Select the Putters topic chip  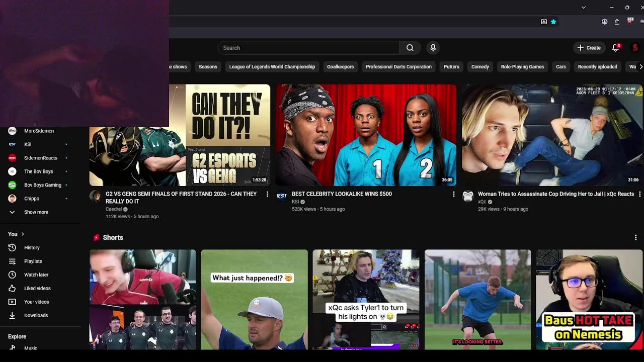(x=451, y=67)
